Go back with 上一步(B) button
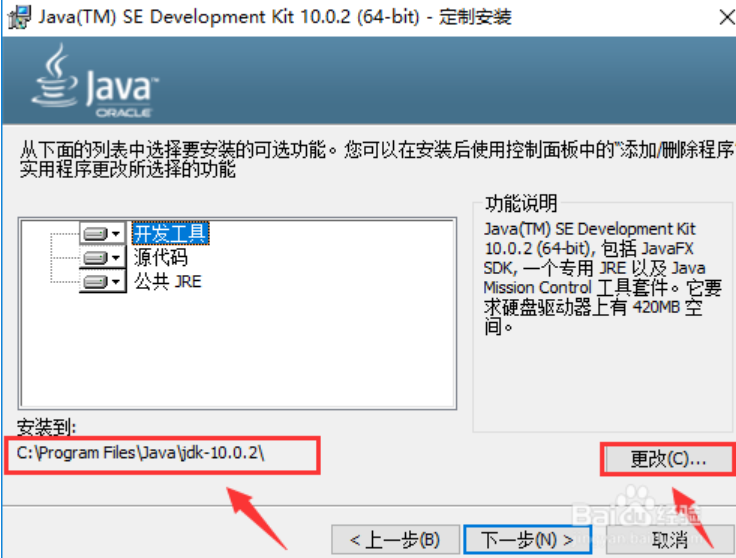This screenshot has height=558, width=736. pos(395,540)
